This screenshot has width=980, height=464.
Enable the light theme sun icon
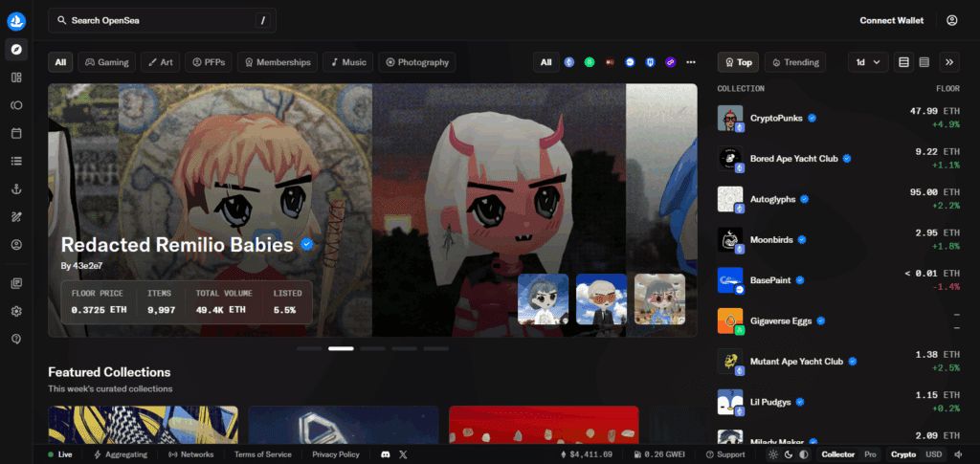click(x=773, y=454)
